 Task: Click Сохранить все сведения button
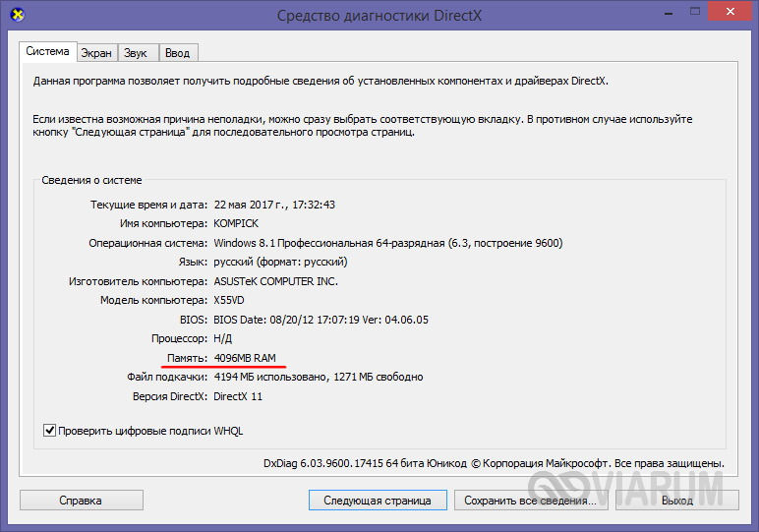[531, 501]
